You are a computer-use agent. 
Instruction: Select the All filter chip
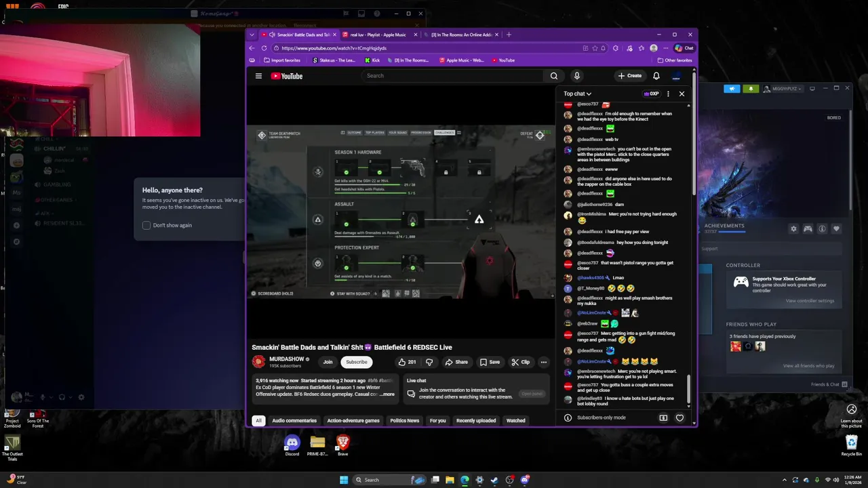[x=258, y=420]
